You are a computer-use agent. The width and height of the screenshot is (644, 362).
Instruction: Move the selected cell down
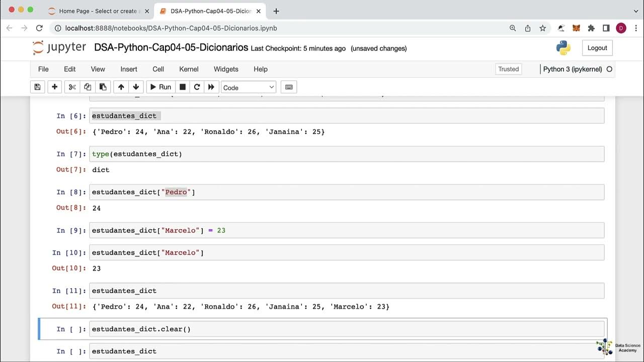coord(136,87)
